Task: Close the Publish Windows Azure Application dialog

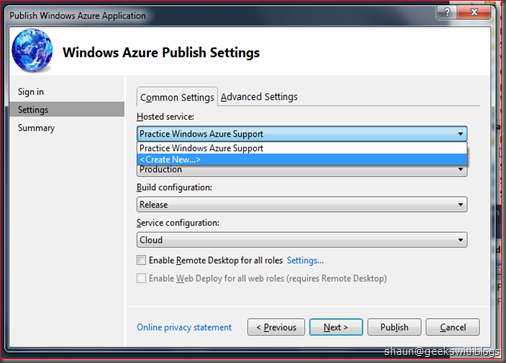Action: (474, 12)
